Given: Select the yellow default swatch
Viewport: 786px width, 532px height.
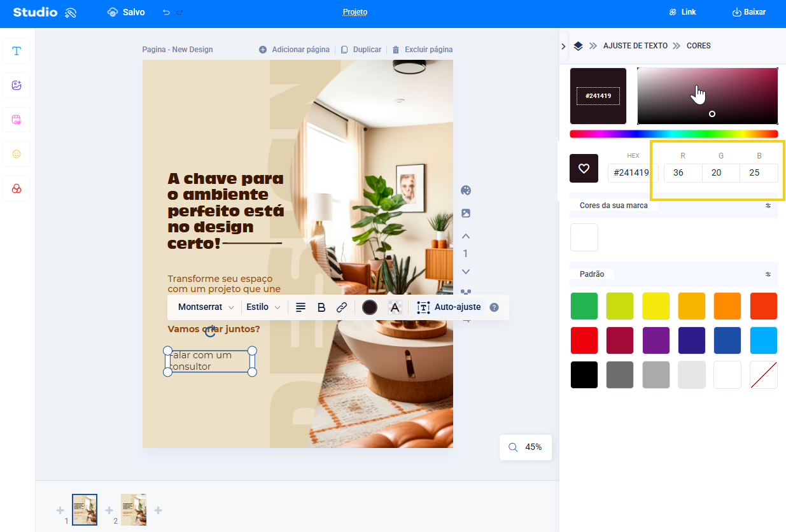Looking at the screenshot, I should click(x=656, y=306).
